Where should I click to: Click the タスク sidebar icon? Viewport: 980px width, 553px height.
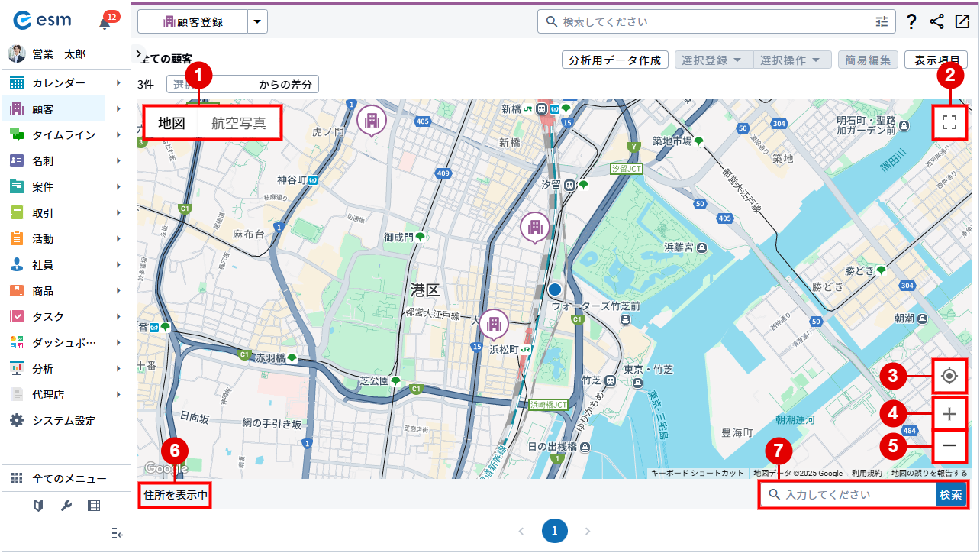coord(17,316)
